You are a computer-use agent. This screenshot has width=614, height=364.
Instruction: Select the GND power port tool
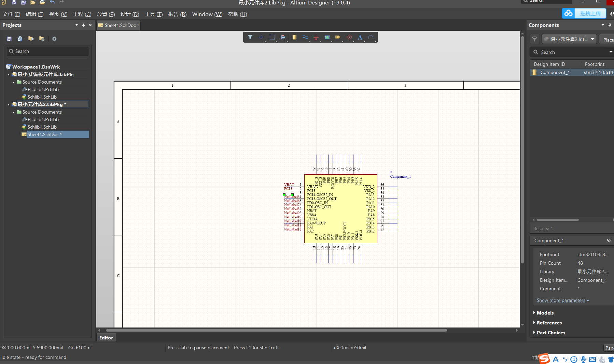(316, 37)
